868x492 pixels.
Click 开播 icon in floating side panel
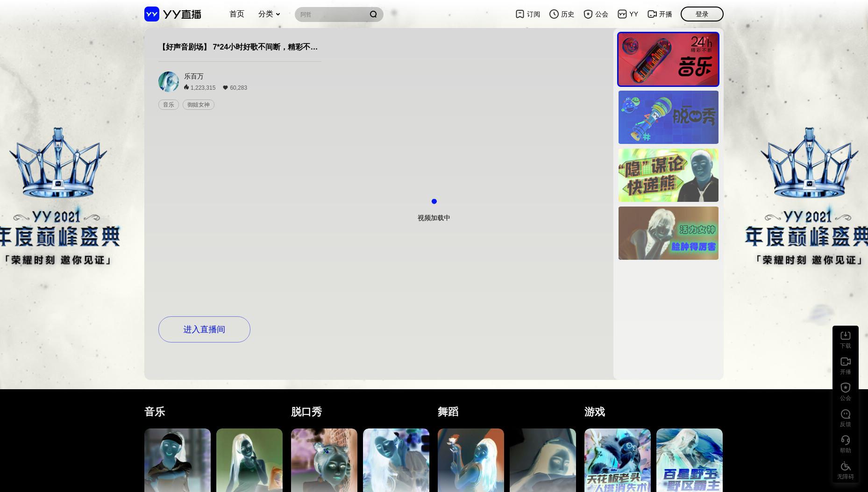tap(846, 362)
